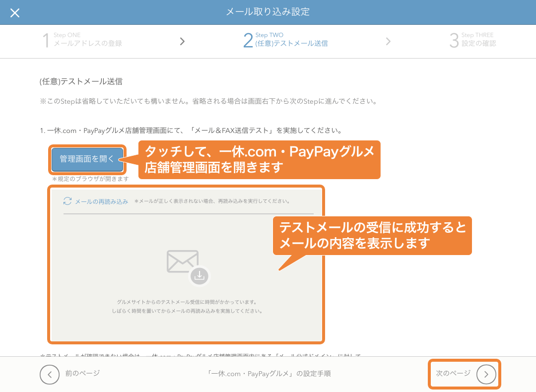
Task: Click the chevron between Step ONE and TWO
Action: point(182,41)
